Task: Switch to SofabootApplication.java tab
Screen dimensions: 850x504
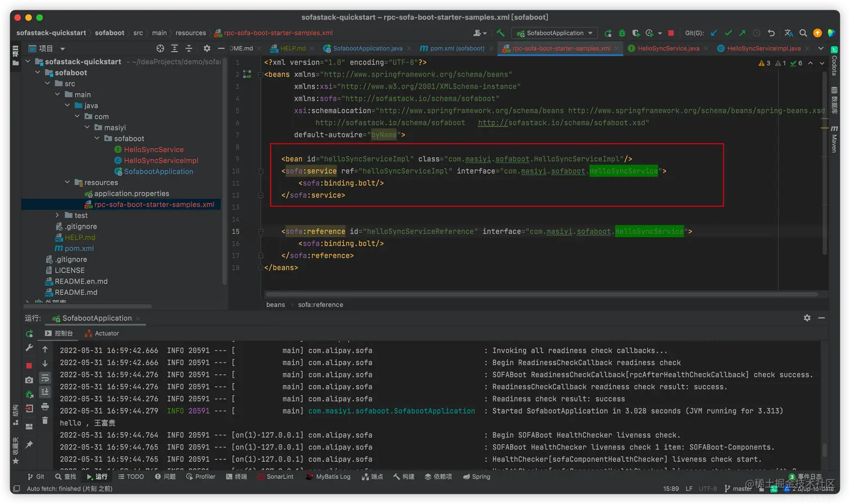Action: (368, 48)
